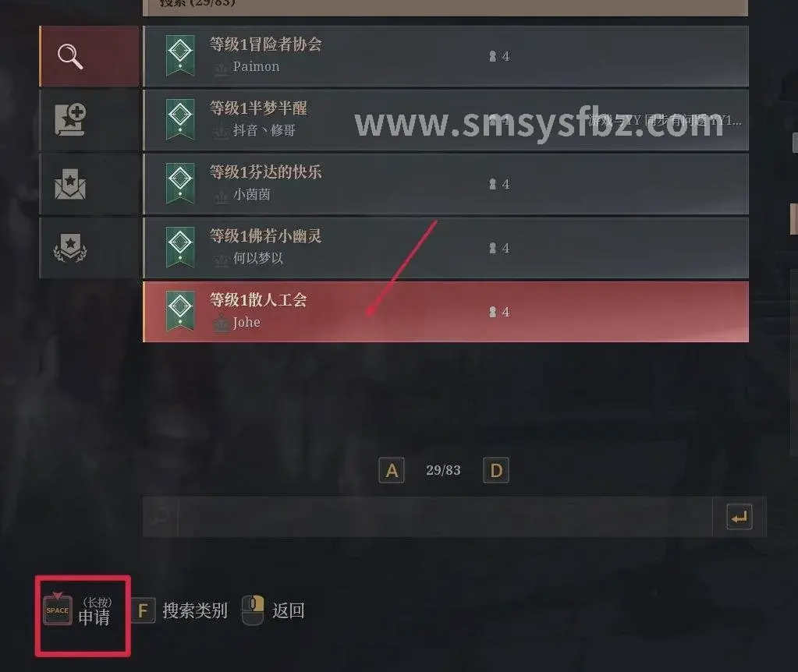Click the green banner emblem of 冒险者协会
The width and height of the screenshot is (798, 672).
(x=180, y=55)
